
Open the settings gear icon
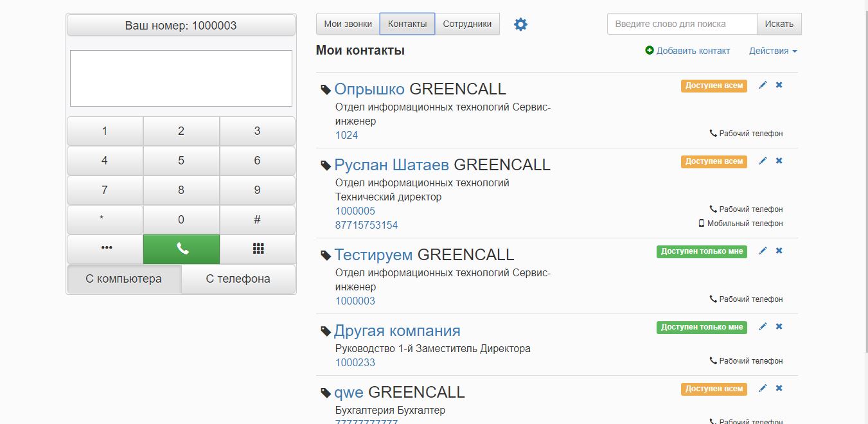click(x=520, y=24)
